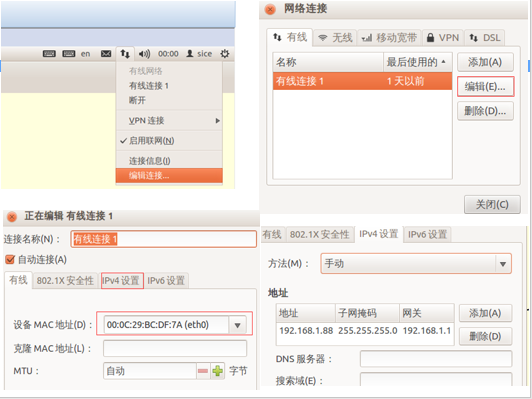Open the network indicator icon in panel
This screenshot has width=532, height=399.
point(125,54)
